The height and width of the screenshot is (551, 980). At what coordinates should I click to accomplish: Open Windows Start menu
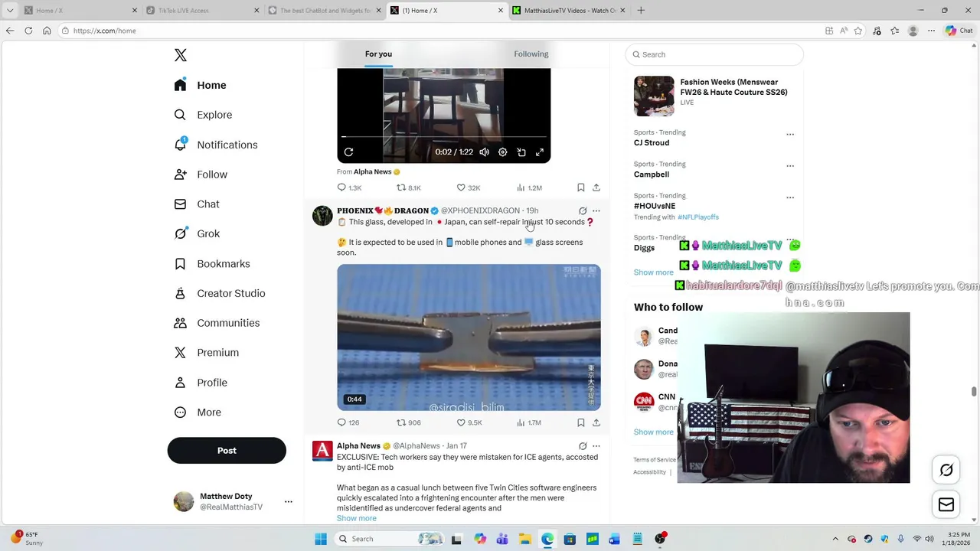[x=321, y=539]
